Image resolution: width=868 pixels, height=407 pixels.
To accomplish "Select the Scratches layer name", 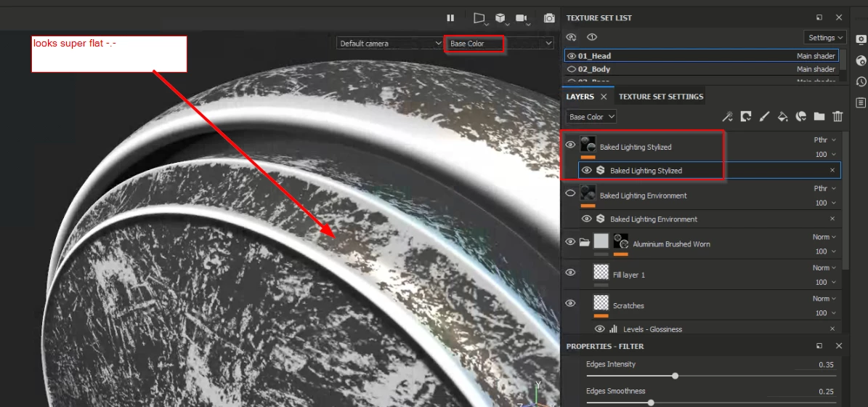I will (x=628, y=306).
